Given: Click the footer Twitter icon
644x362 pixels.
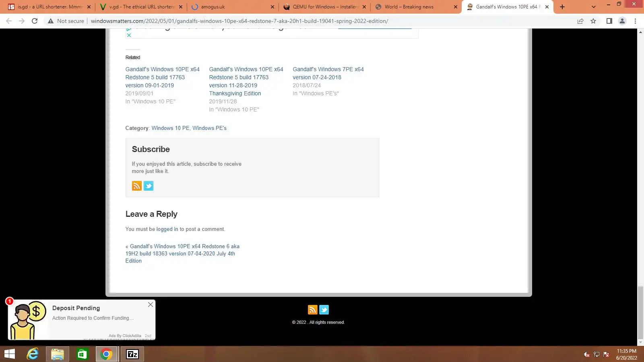Looking at the screenshot, I should pyautogui.click(x=324, y=310).
